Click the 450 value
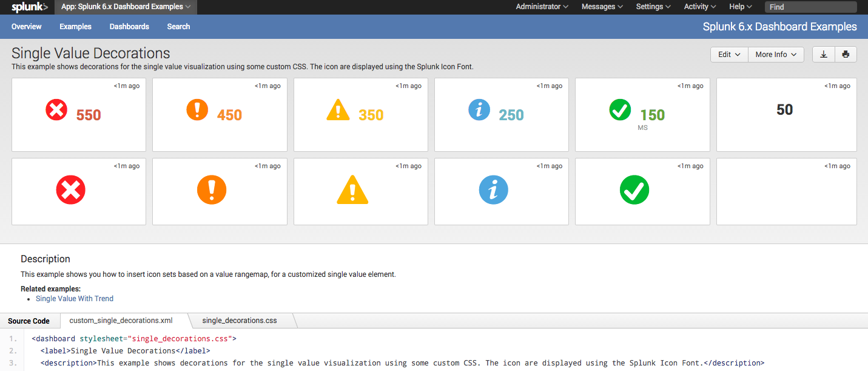868x371 pixels. click(229, 115)
